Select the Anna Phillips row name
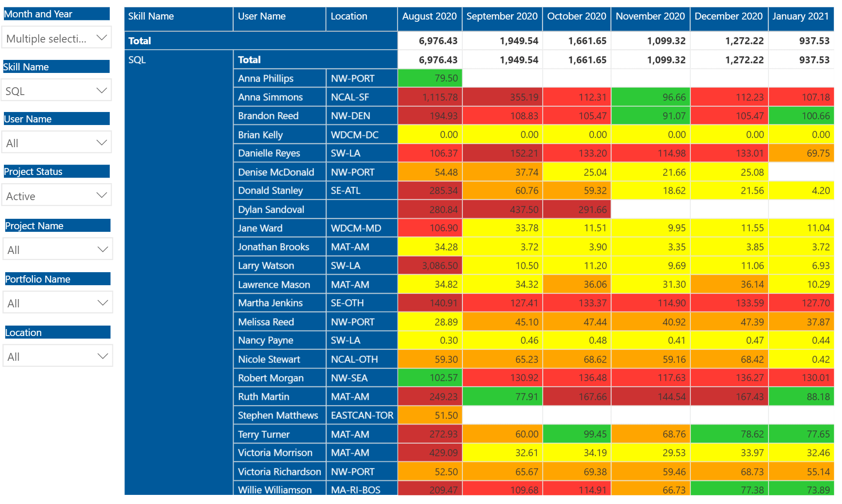Image resolution: width=842 pixels, height=504 pixels. (265, 79)
